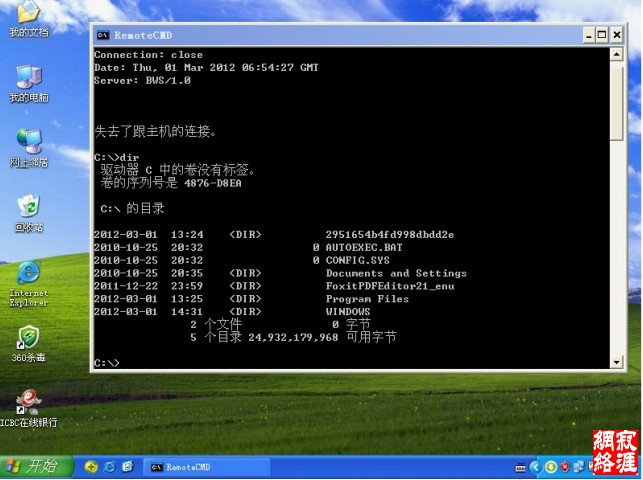Open the 网上邻居 desktop icon
The height and width of the screenshot is (480, 643).
pos(28,148)
